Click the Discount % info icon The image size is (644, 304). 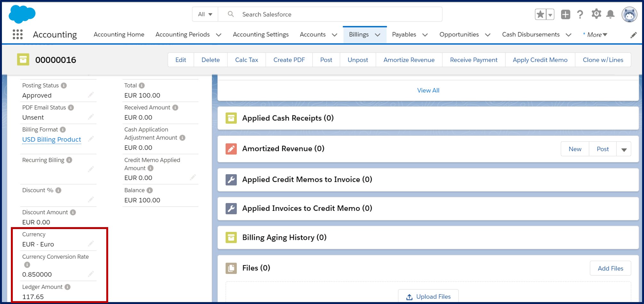(x=58, y=190)
